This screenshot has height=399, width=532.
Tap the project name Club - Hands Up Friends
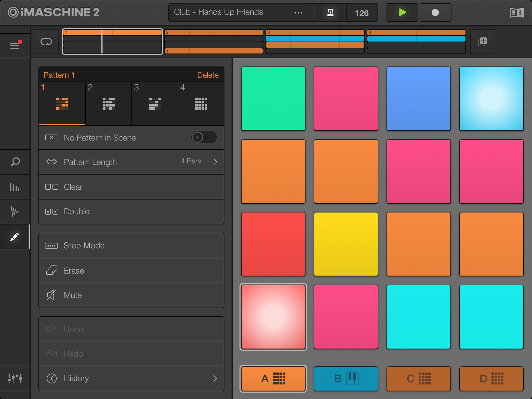(x=218, y=12)
